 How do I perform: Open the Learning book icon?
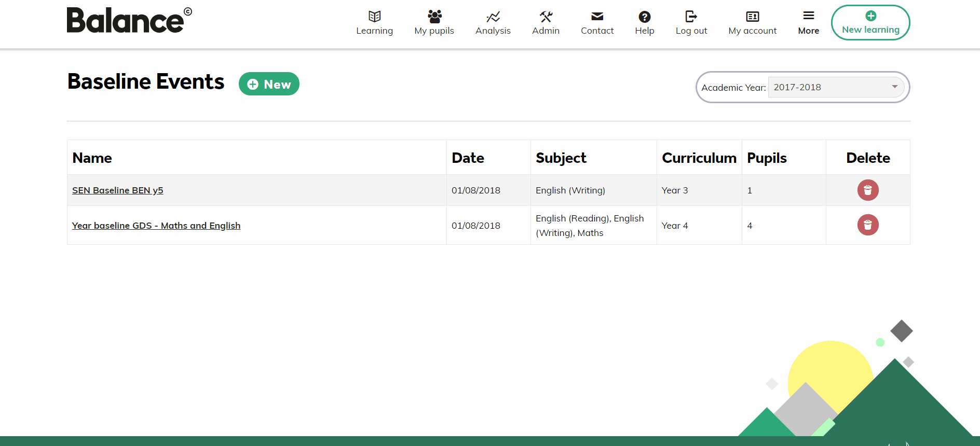pos(374,17)
